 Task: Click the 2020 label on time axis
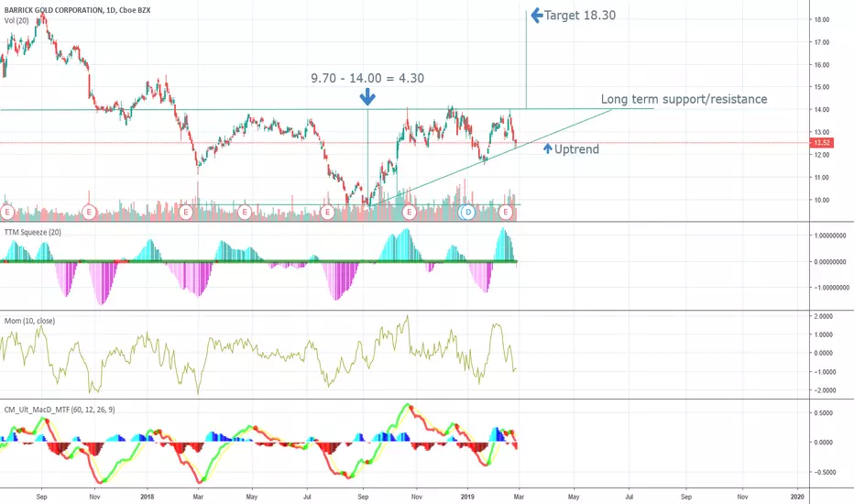point(797,497)
